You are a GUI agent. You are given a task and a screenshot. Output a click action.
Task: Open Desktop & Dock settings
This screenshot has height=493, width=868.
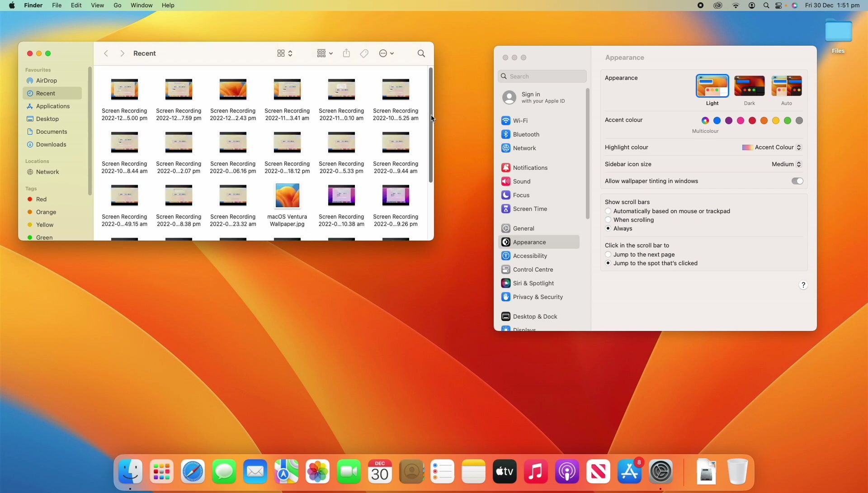click(x=539, y=317)
